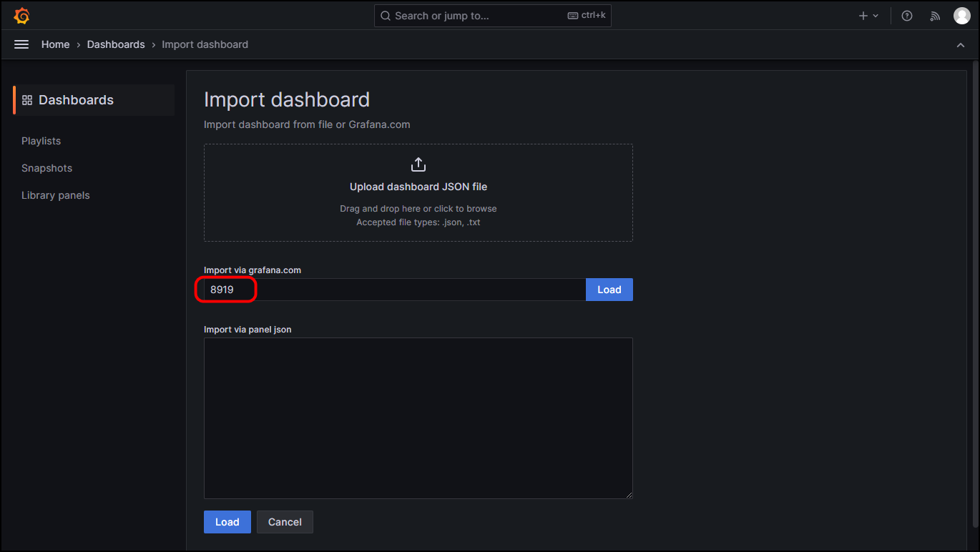This screenshot has height=552, width=980.
Task: Open the news feed RSS icon
Action: (x=934, y=16)
